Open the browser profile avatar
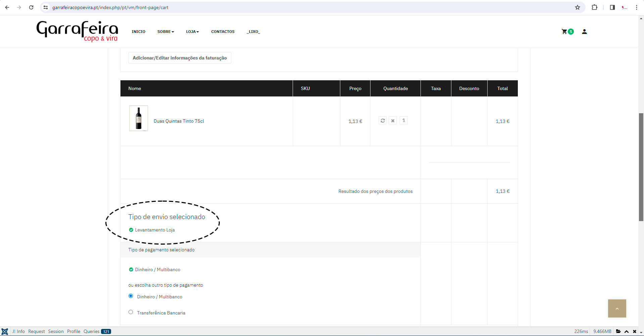The height and width of the screenshot is (336, 644). pyautogui.click(x=625, y=7)
